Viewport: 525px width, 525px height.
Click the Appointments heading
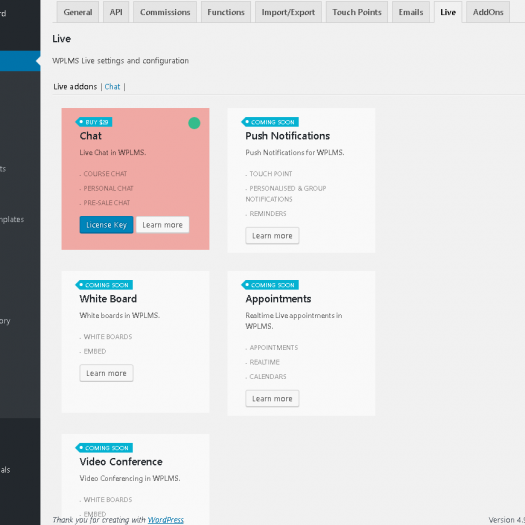point(278,299)
